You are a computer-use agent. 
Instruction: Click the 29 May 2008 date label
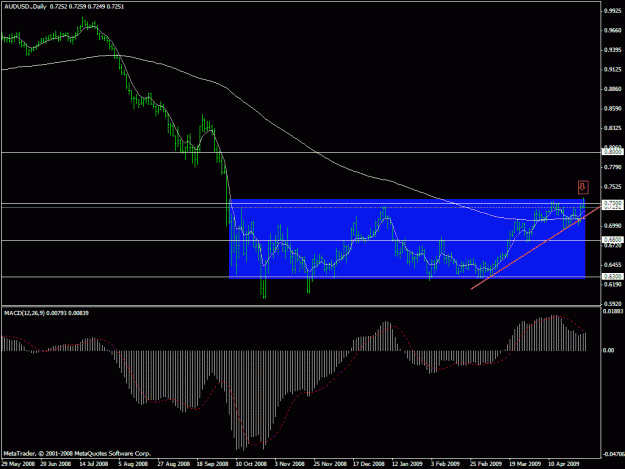tap(18, 464)
